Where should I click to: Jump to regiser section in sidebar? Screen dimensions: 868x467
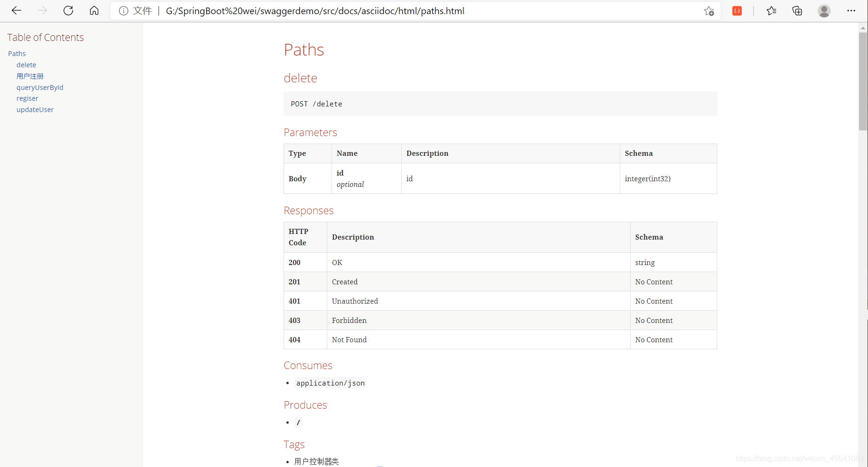(27, 98)
